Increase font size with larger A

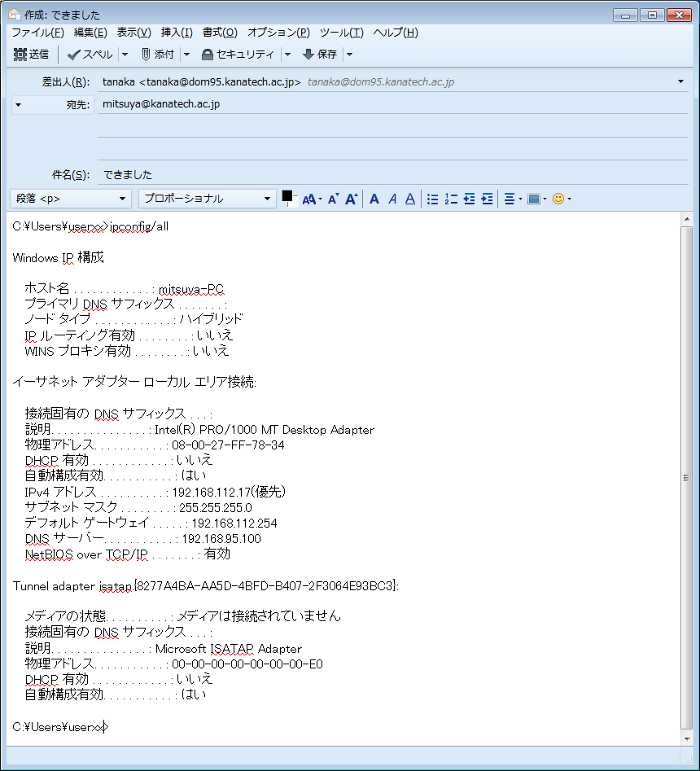pyautogui.click(x=352, y=199)
